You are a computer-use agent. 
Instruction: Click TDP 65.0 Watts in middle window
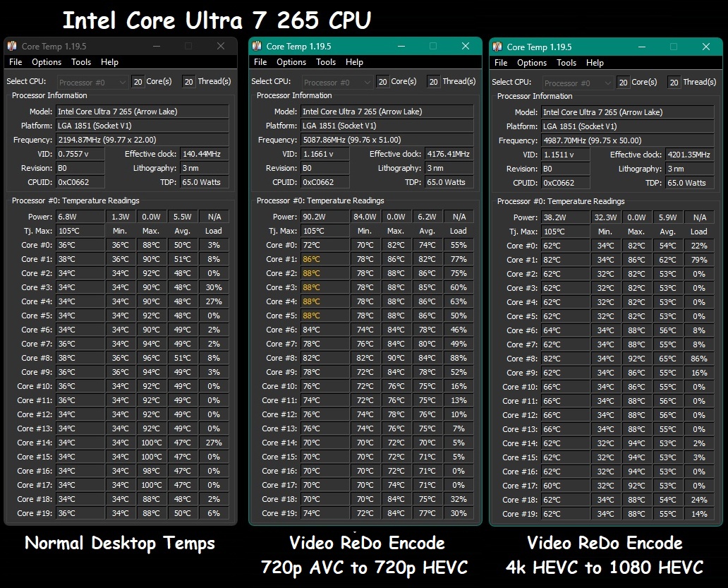pyautogui.click(x=449, y=182)
